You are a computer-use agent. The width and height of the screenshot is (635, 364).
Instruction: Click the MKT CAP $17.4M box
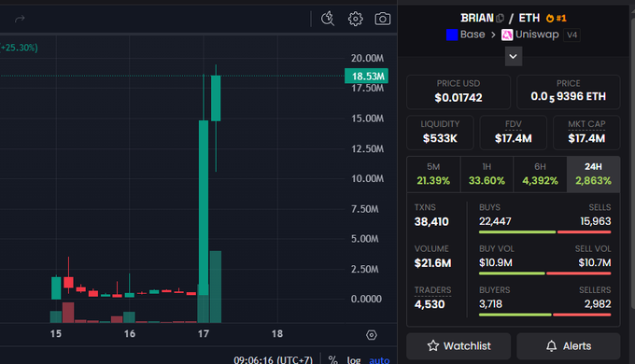[586, 133]
